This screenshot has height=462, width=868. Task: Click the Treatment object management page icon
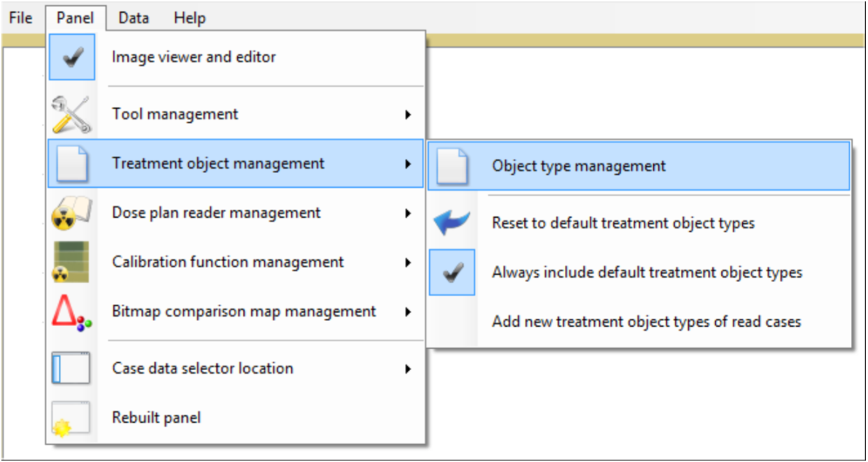(71, 164)
